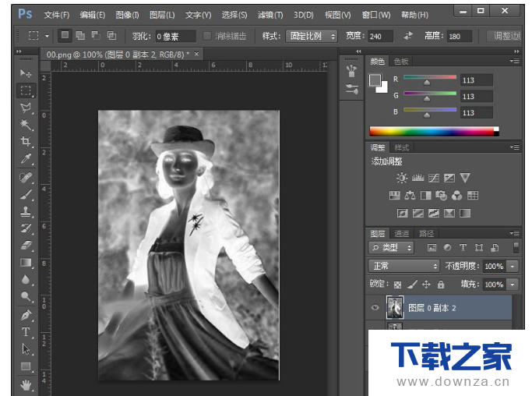This screenshot has height=396, width=532.
Task: Choose Add to selection mode
Action: [x=80, y=35]
